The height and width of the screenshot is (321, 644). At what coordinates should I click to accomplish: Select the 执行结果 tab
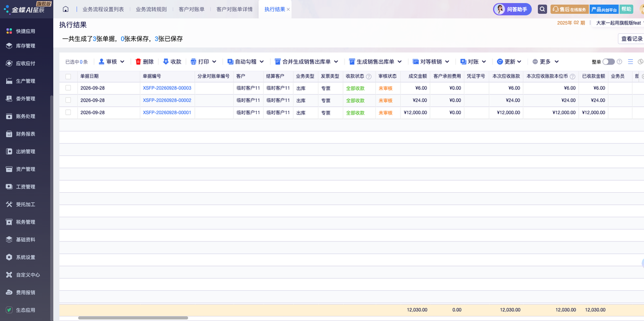tap(275, 9)
